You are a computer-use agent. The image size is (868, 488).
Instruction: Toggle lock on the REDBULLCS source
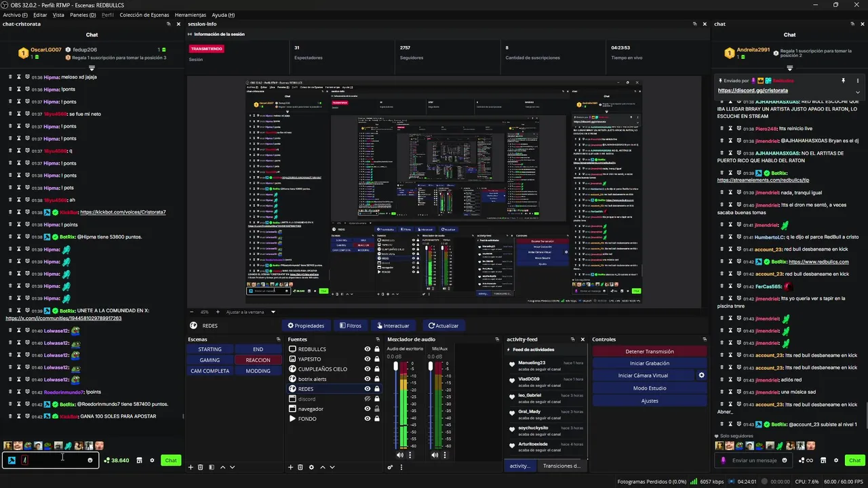click(x=376, y=349)
